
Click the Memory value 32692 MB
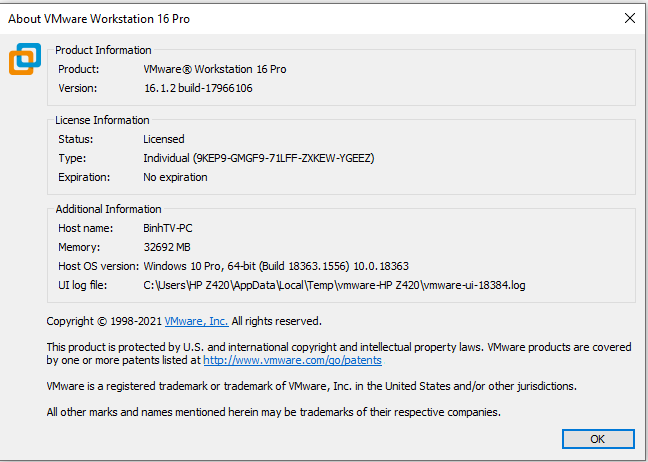click(x=167, y=247)
